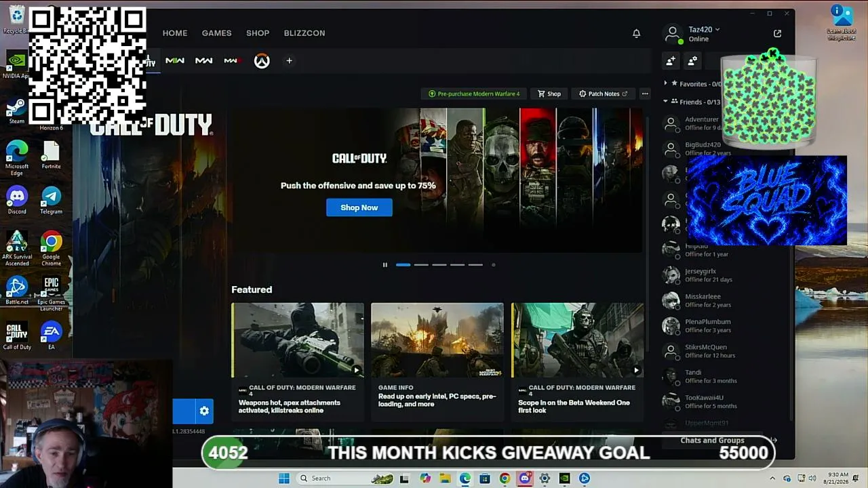This screenshot has width=868, height=488.
Task: Open Microsoft Store from the taskbar
Action: point(484,479)
